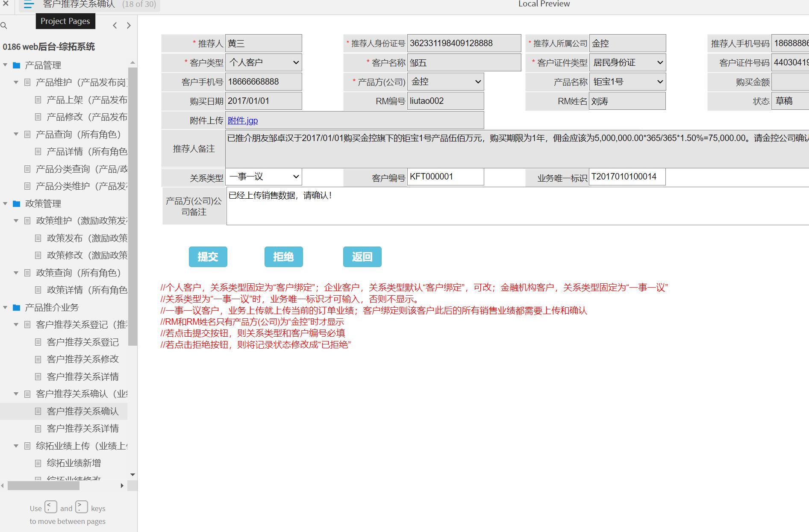Viewport: 809px width, 532px height.
Task: Click the 推荐人 input field with 黄三
Action: [264, 43]
